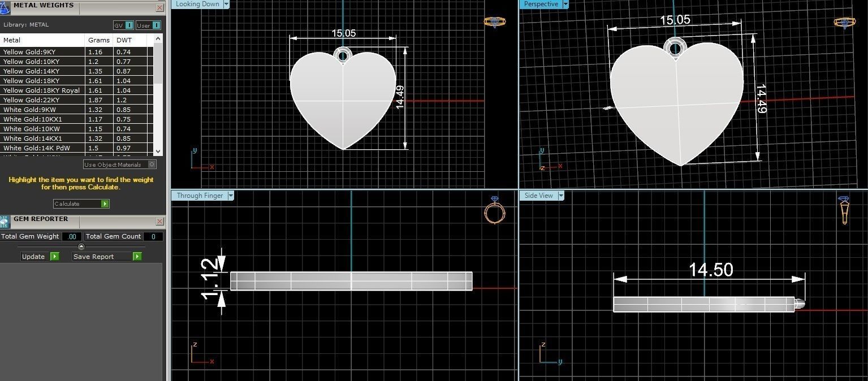Select the Through Finger viewport label
The height and width of the screenshot is (381, 868).
(200, 196)
